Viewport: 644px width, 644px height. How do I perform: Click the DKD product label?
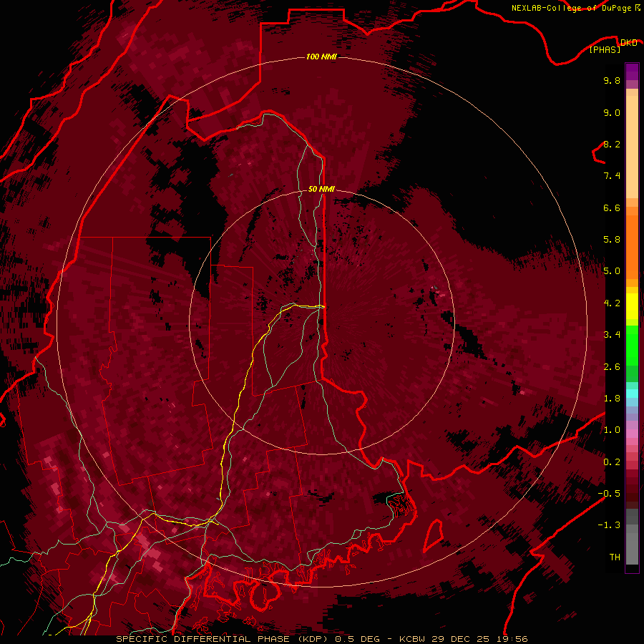(x=629, y=42)
